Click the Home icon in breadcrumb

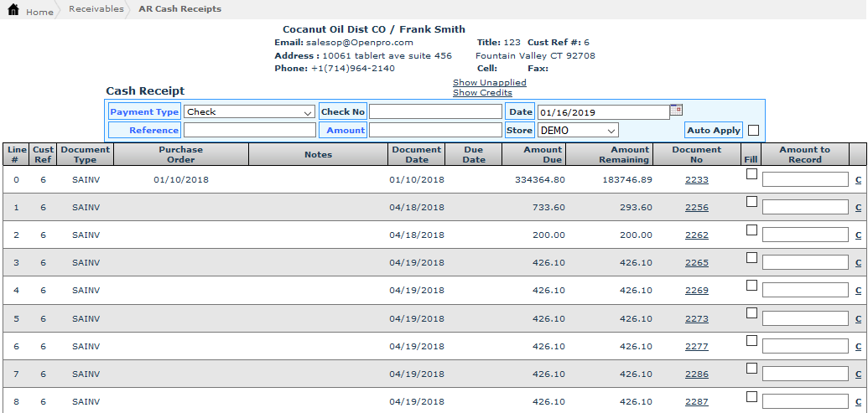13,10
